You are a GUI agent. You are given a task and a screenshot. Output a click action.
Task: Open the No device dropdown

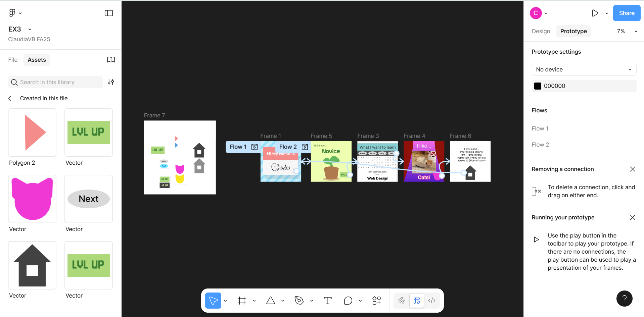pos(584,69)
